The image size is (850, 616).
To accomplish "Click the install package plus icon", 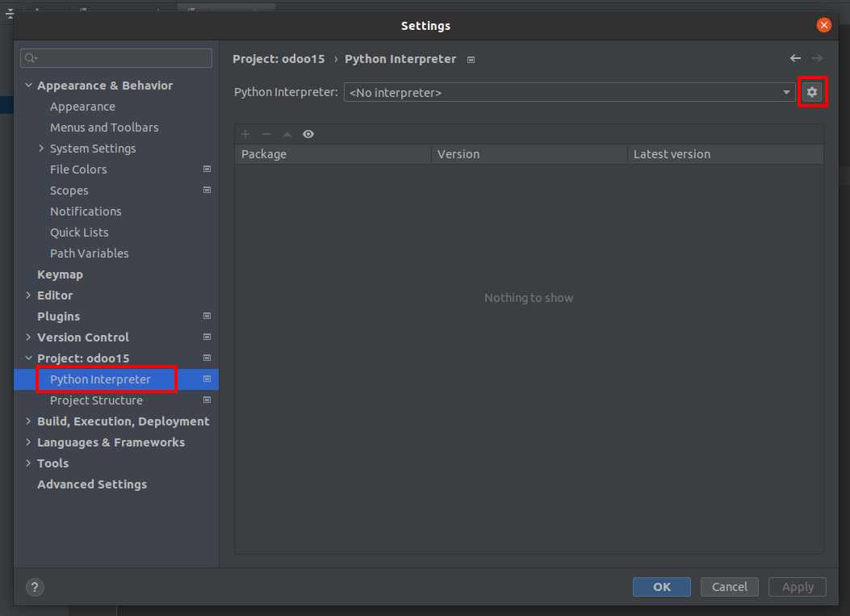I will (x=245, y=134).
